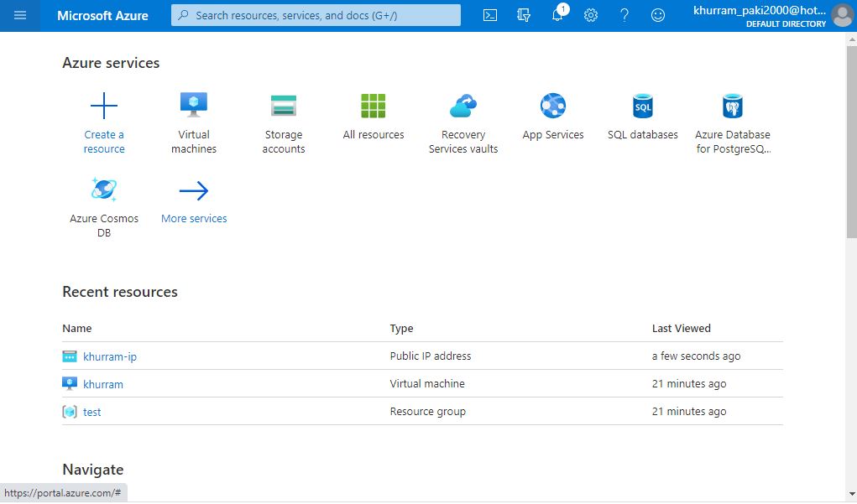Click the Recovery Services vaults label text
This screenshot has width=857, height=504.
pos(463,142)
